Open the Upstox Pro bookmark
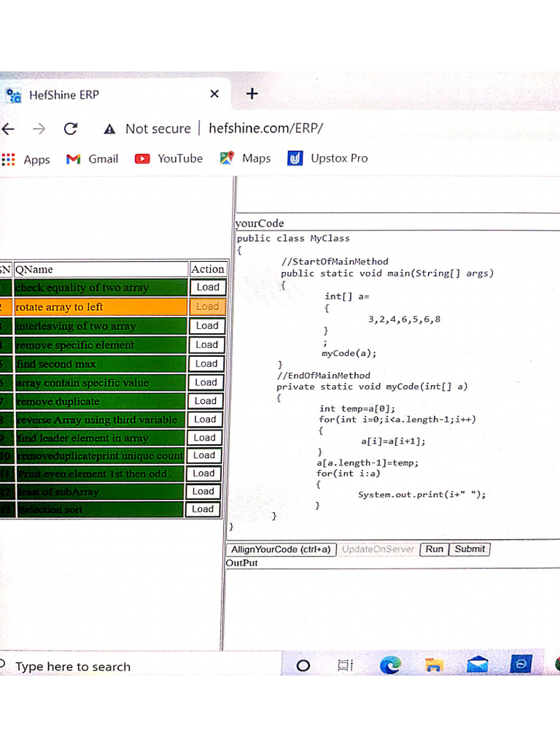This screenshot has width=560, height=747. (x=328, y=158)
